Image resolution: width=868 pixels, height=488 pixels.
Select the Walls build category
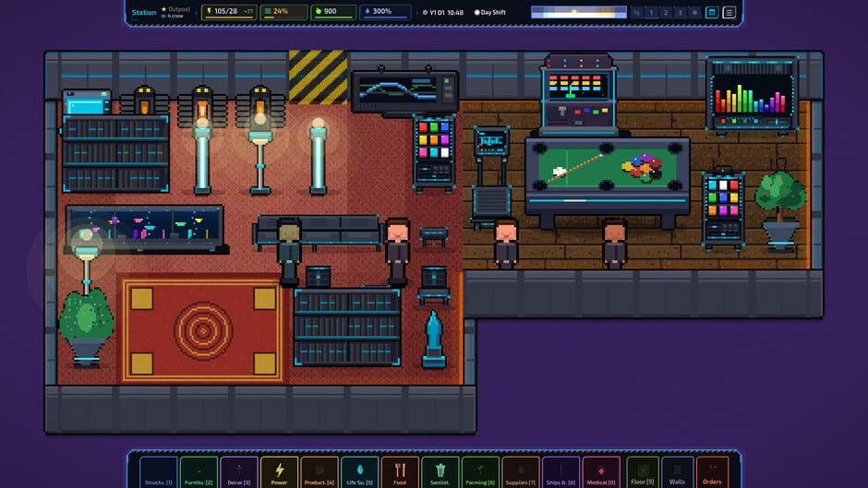point(677,472)
